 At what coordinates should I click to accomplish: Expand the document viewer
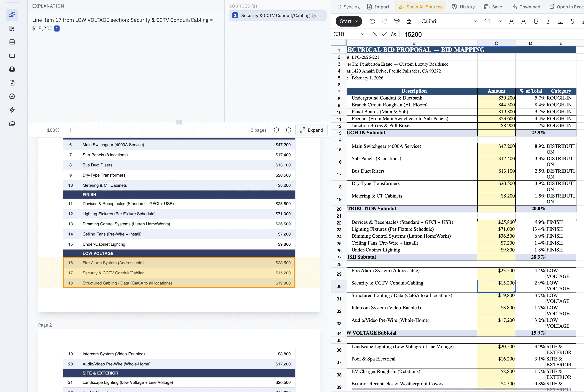311,130
